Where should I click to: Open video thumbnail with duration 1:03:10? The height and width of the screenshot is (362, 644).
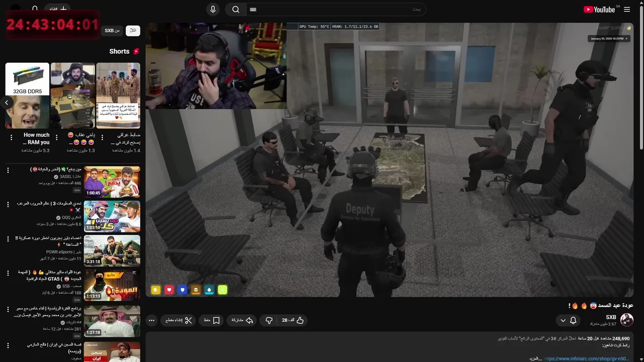[112, 216]
